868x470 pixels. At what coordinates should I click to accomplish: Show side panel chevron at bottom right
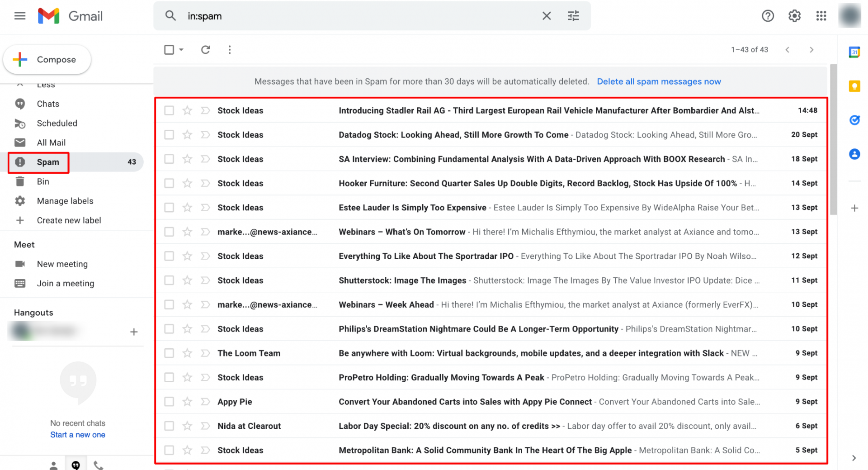[854, 458]
